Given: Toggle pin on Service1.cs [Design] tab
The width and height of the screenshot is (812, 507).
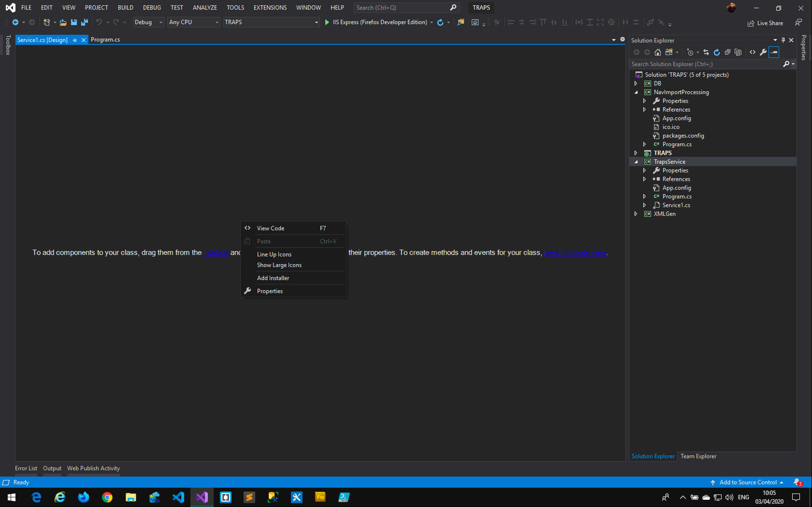Looking at the screenshot, I should (74, 40).
